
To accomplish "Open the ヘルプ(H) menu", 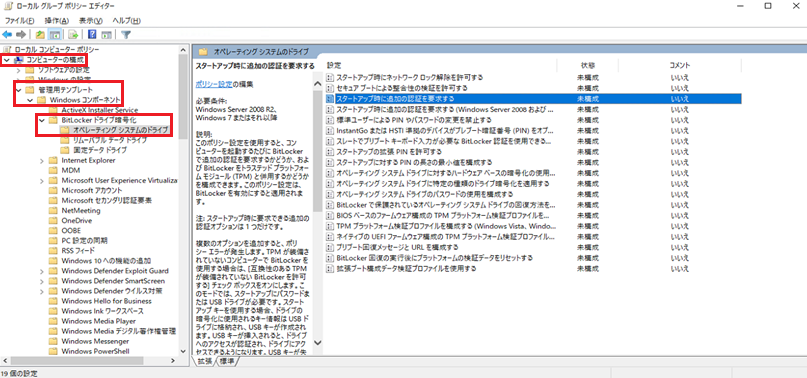I will click(x=127, y=21).
